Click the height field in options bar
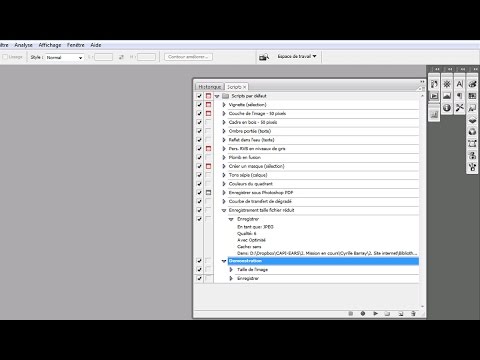The width and height of the screenshot is (480, 360). [x=146, y=57]
